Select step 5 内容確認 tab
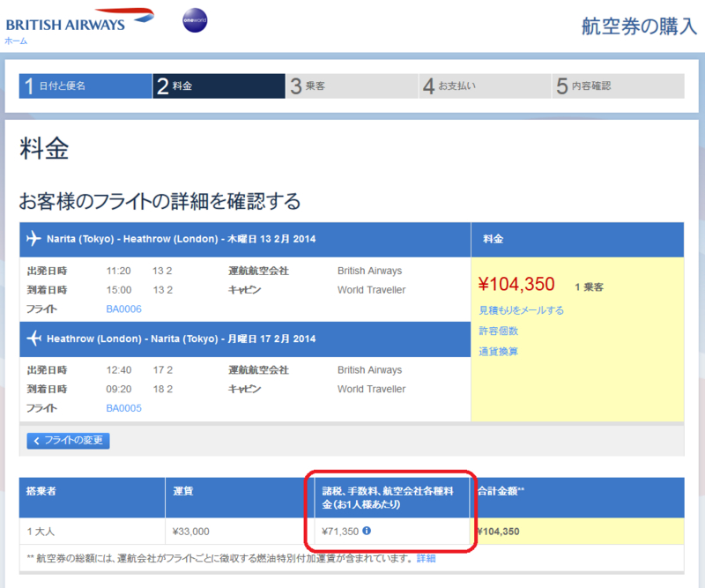 coord(619,86)
